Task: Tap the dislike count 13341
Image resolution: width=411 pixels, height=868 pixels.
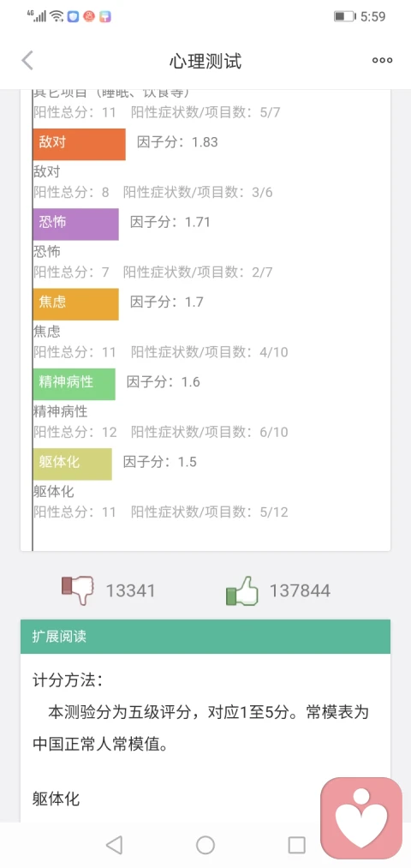Action: click(x=130, y=590)
